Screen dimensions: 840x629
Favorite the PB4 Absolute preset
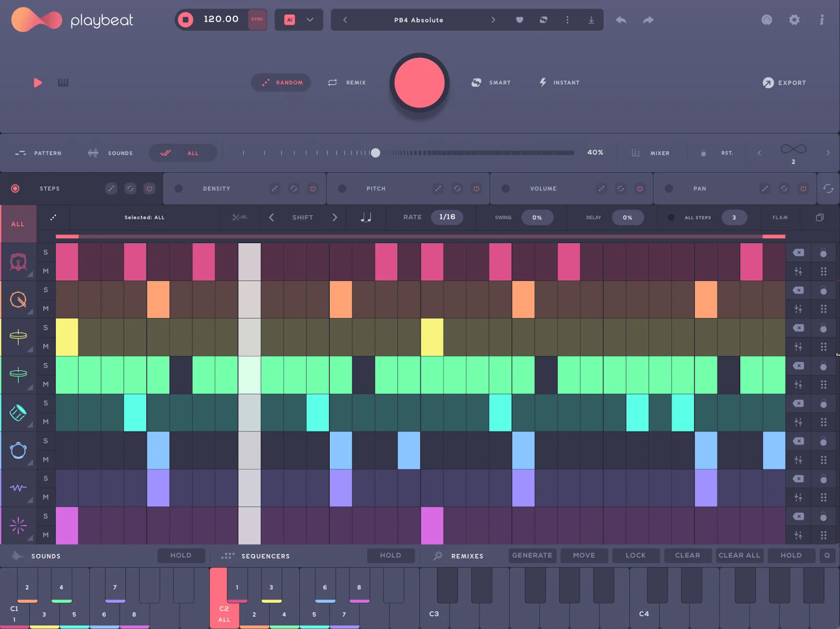[519, 20]
